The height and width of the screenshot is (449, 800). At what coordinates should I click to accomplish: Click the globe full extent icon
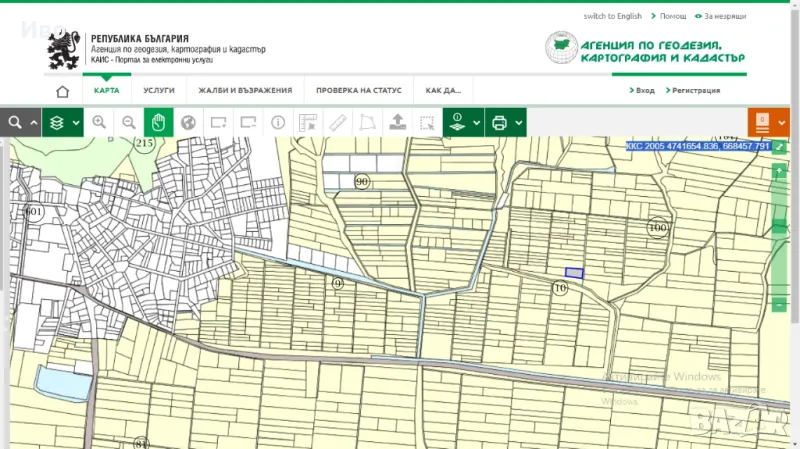click(x=188, y=123)
